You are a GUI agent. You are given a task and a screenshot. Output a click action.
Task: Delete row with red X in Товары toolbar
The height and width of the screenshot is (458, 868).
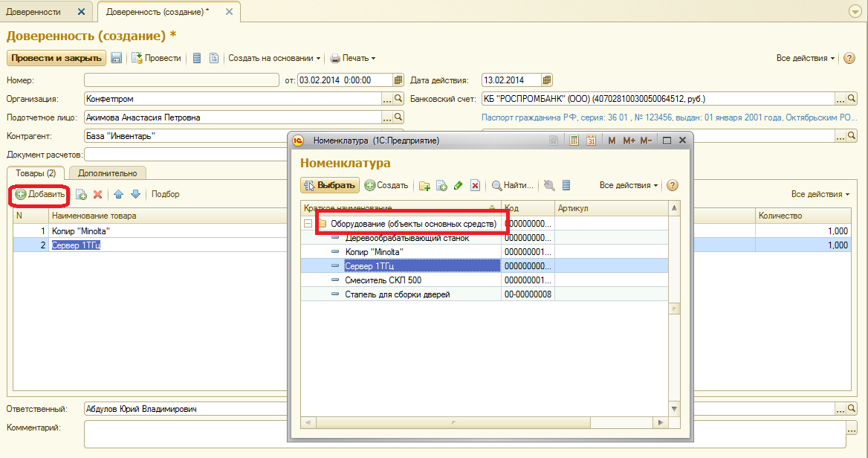98,194
